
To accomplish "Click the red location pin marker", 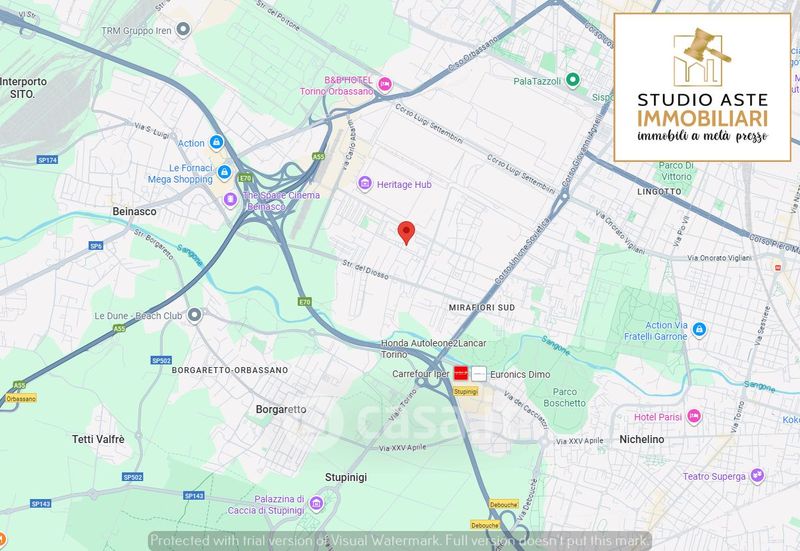I will coord(406,233).
